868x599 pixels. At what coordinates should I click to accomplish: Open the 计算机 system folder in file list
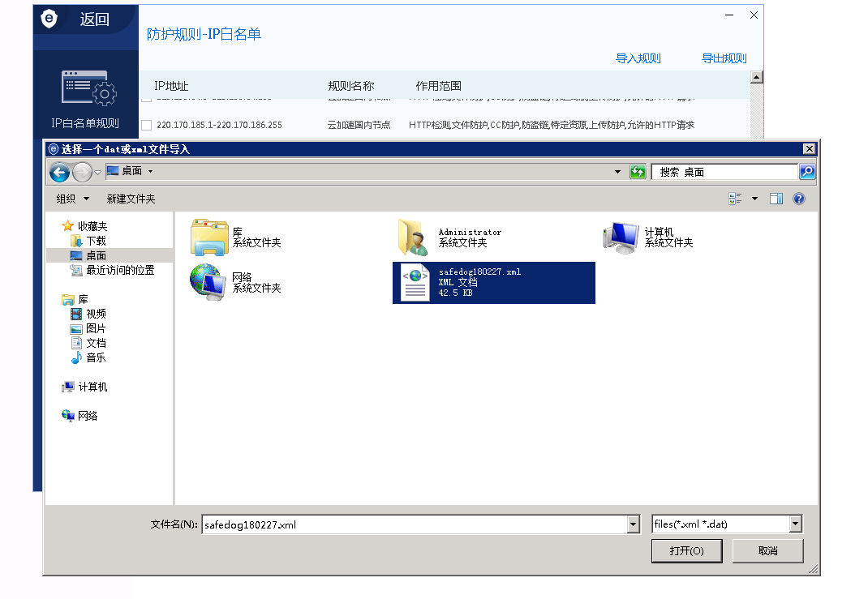pos(621,237)
